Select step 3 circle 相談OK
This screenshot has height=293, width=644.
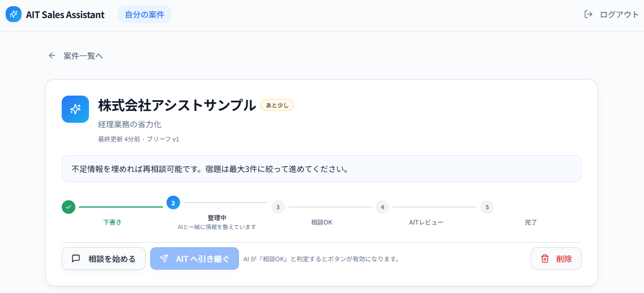278,207
